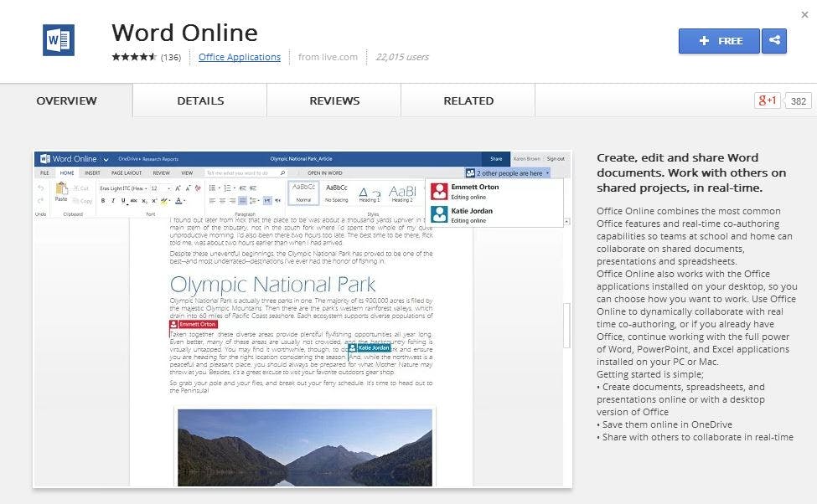Click the 'from live.com' text
817x504 pixels.
click(328, 57)
